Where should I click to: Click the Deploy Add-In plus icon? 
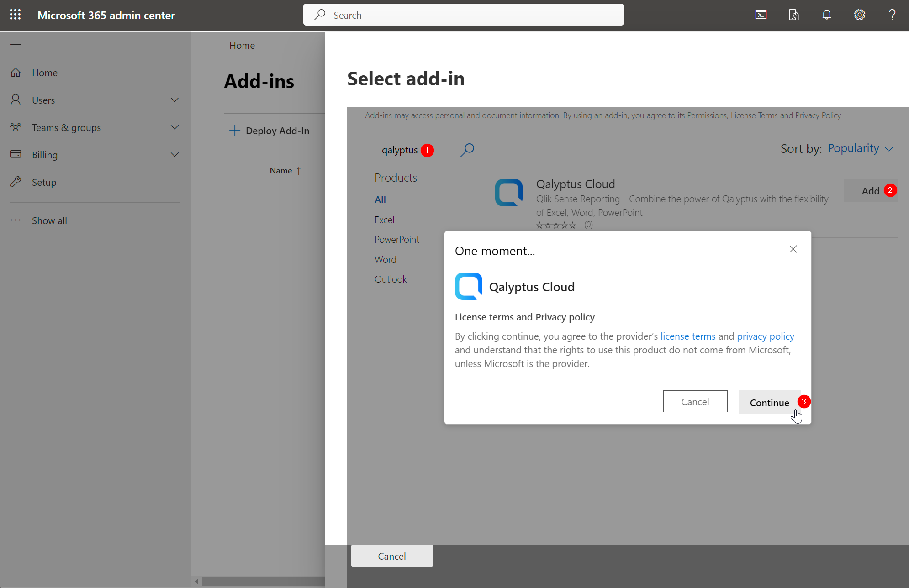(x=234, y=130)
